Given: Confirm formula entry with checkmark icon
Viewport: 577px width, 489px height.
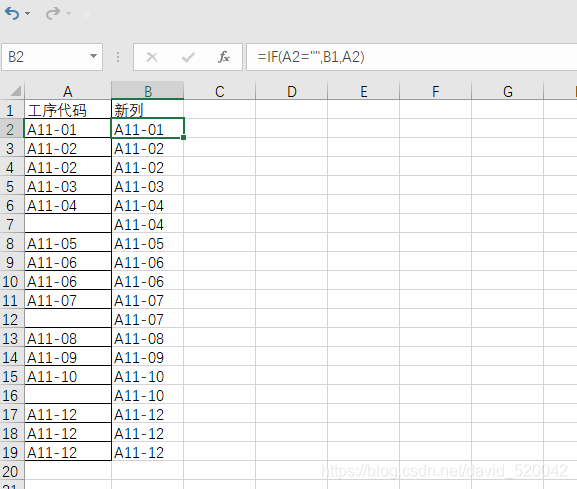Looking at the screenshot, I should coord(188,57).
